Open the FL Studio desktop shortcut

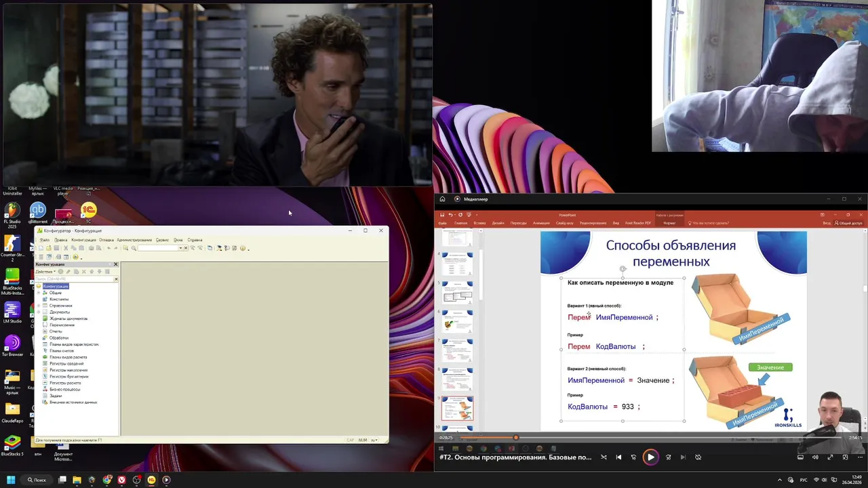[12, 213]
